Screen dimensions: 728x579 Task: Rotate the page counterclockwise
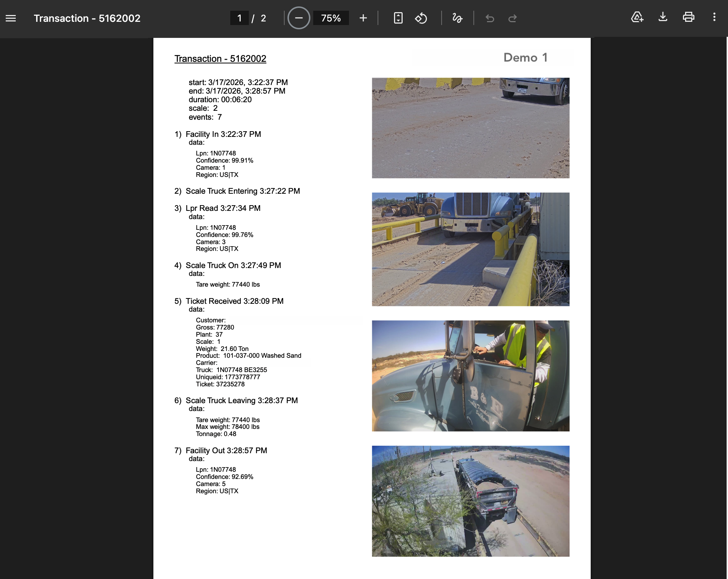pos(421,18)
